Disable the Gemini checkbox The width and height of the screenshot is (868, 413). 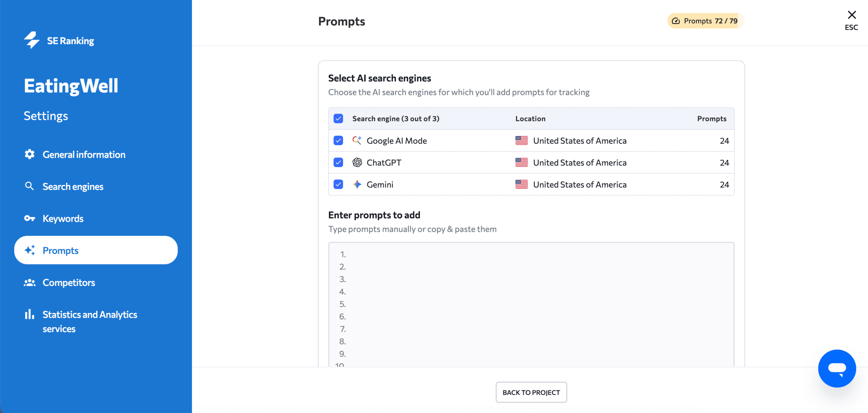click(x=338, y=184)
